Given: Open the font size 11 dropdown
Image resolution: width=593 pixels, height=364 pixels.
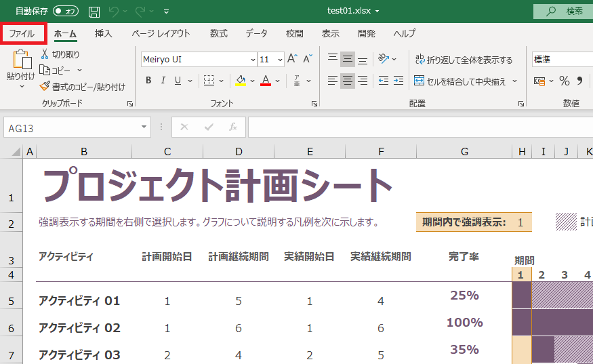Looking at the screenshot, I should pyautogui.click(x=280, y=60).
